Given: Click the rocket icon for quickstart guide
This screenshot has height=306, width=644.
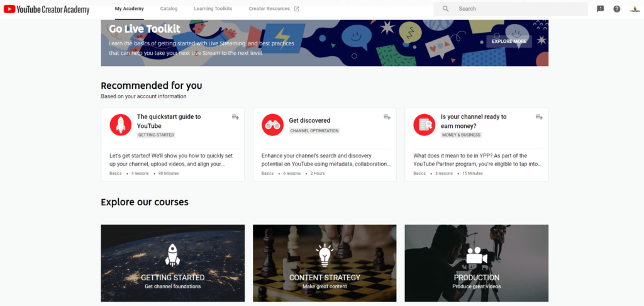Looking at the screenshot, I should coord(121,125).
